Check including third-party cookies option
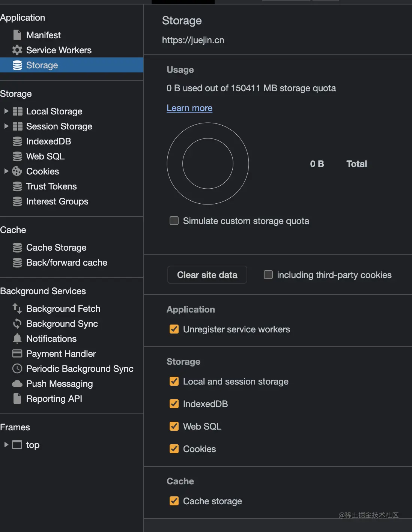 point(268,275)
